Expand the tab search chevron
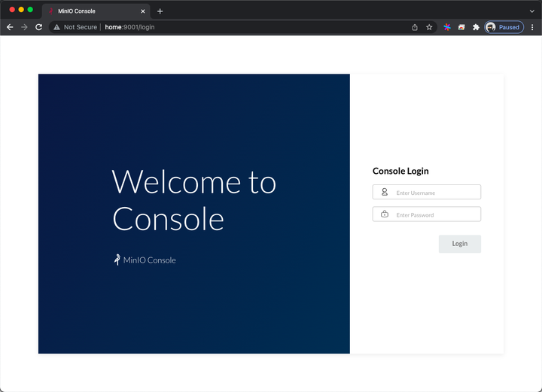 532,11
